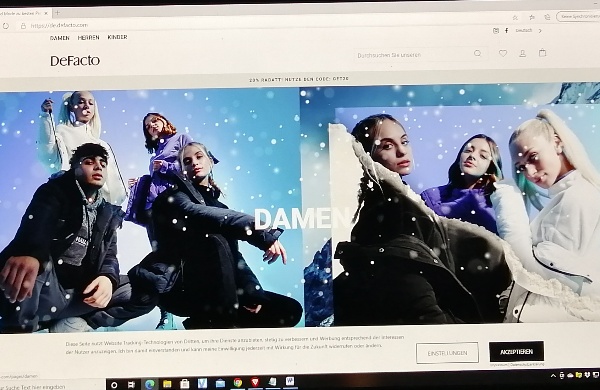The height and width of the screenshot is (390, 600).
Task: Click the search magnifier icon
Action: [x=477, y=53]
